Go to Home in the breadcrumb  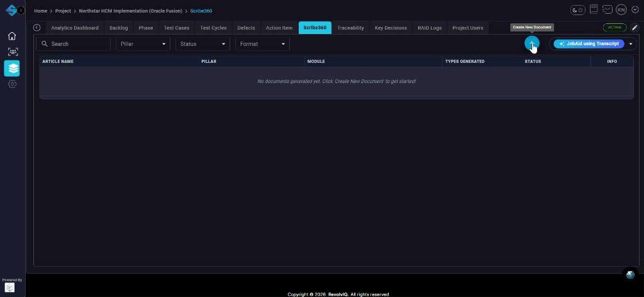point(40,11)
